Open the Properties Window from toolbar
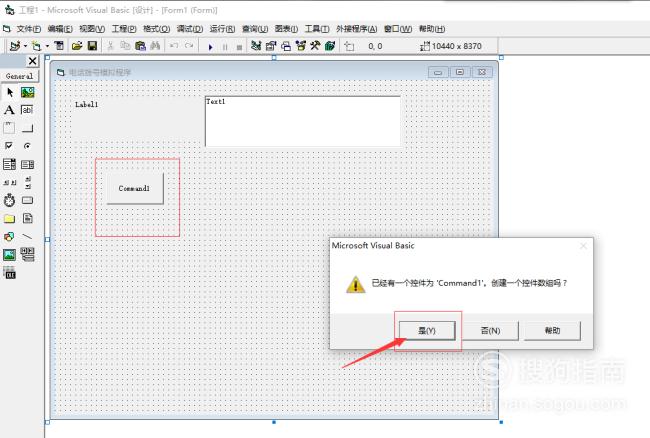The height and width of the screenshot is (438, 650). 271,46
